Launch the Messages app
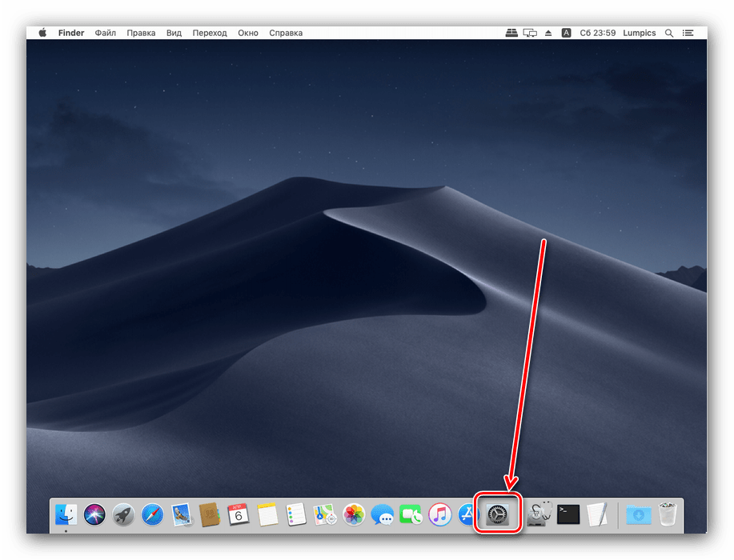The height and width of the screenshot is (560, 734). point(383,514)
